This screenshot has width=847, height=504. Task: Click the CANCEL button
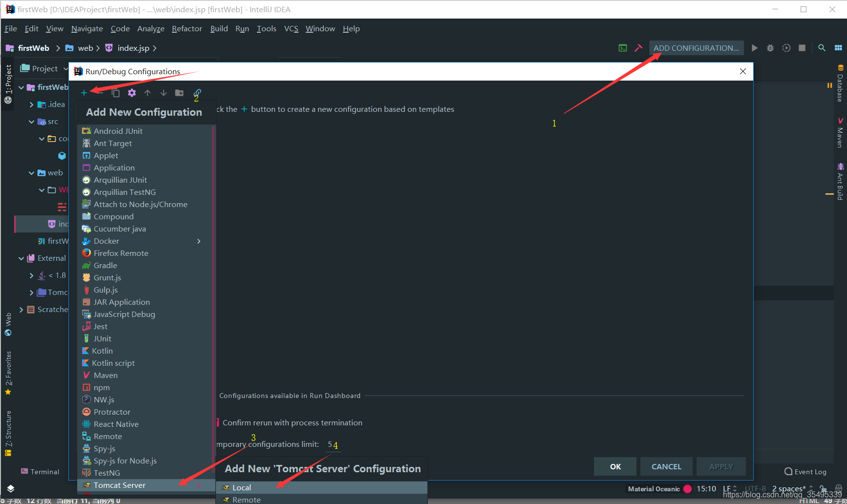pos(666,466)
